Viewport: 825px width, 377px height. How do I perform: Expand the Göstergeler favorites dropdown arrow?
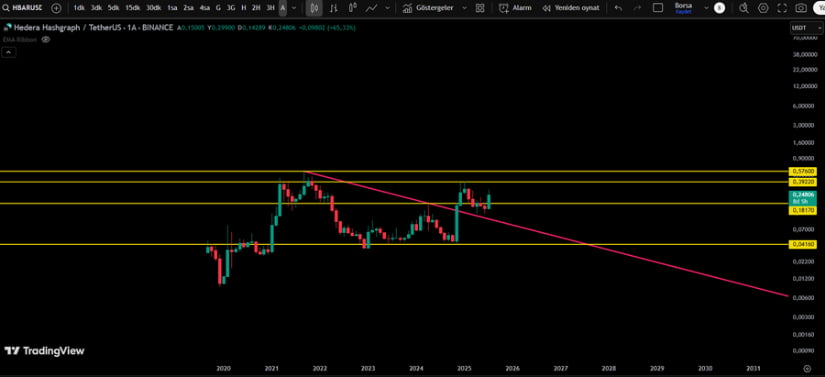(x=464, y=8)
